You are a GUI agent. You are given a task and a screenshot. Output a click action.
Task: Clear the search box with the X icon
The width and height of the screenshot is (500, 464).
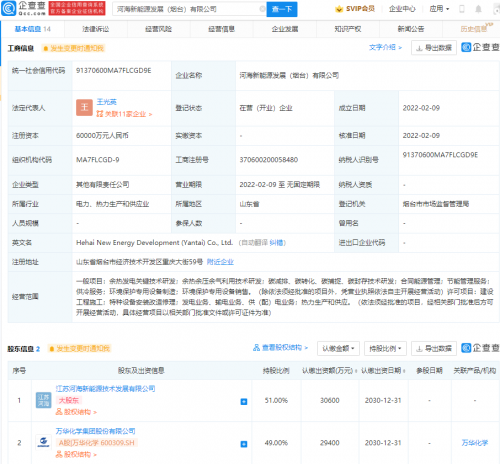[x=262, y=9]
